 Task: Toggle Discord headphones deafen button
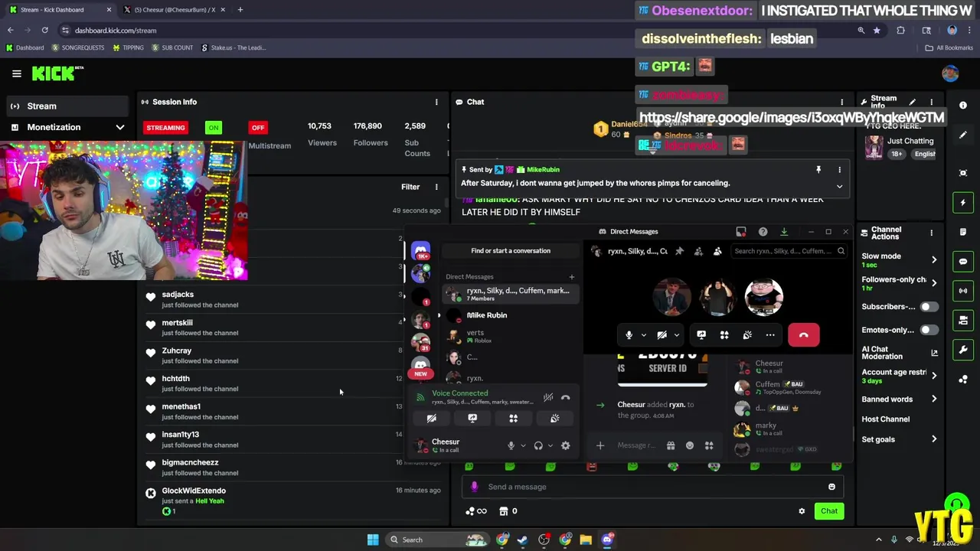tap(538, 445)
